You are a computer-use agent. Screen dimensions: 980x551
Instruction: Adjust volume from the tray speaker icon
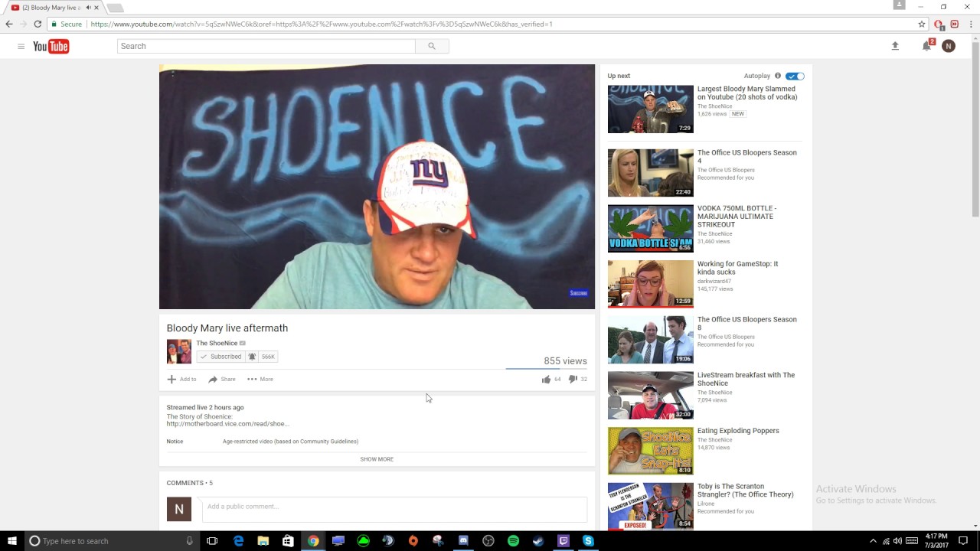click(x=897, y=541)
